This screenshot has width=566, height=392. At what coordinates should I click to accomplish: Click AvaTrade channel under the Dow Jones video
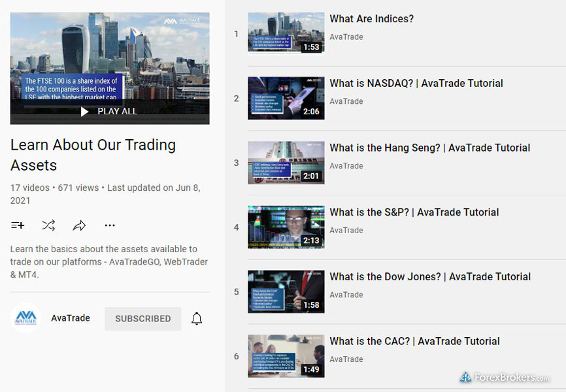click(x=346, y=295)
